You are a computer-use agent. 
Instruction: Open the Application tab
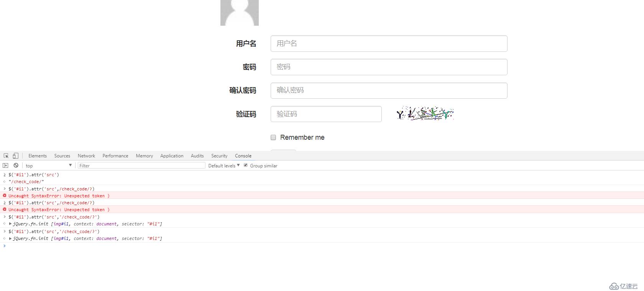[172, 156]
